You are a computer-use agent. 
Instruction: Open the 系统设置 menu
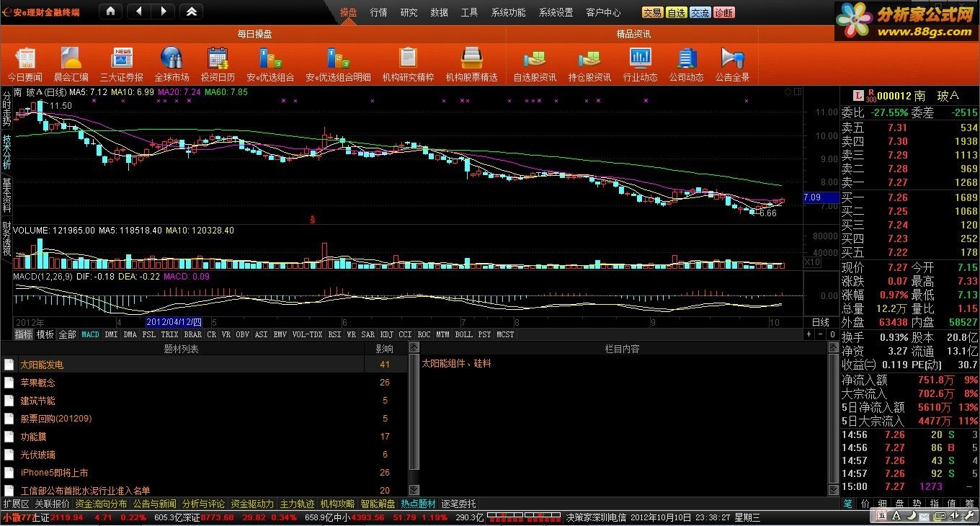[x=556, y=12]
